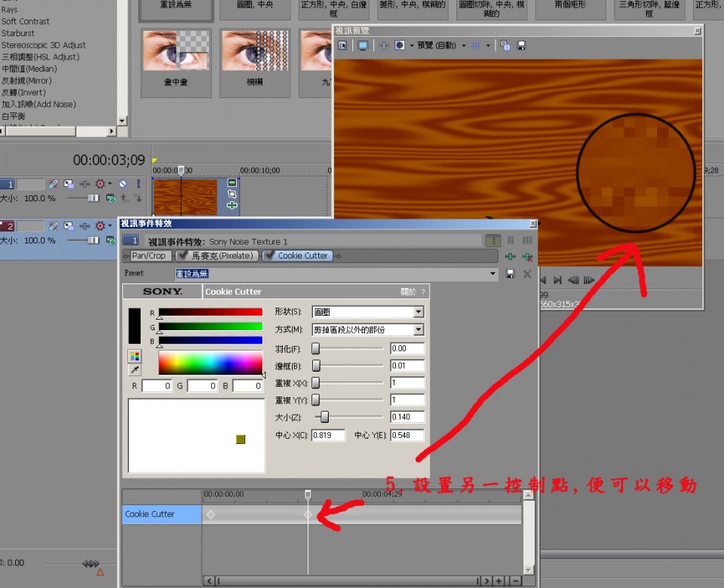Disable the Pixelate effect checkbox
The height and width of the screenshot is (588, 724).
183,256
